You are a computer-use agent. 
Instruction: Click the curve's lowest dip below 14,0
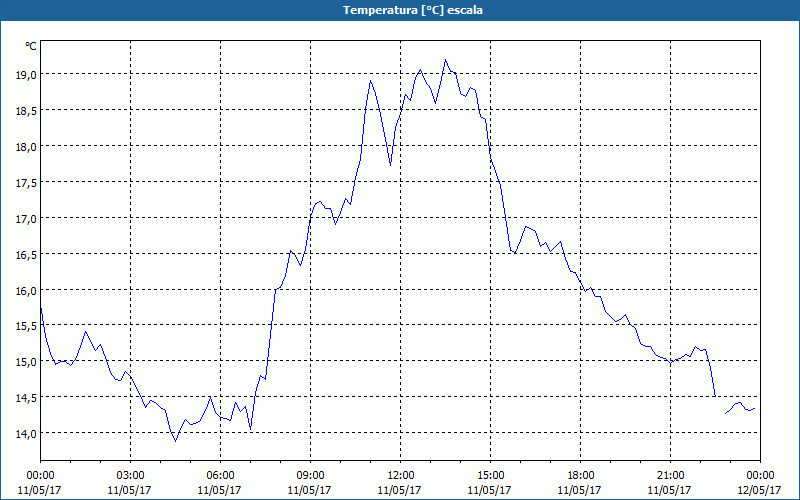coord(176,441)
